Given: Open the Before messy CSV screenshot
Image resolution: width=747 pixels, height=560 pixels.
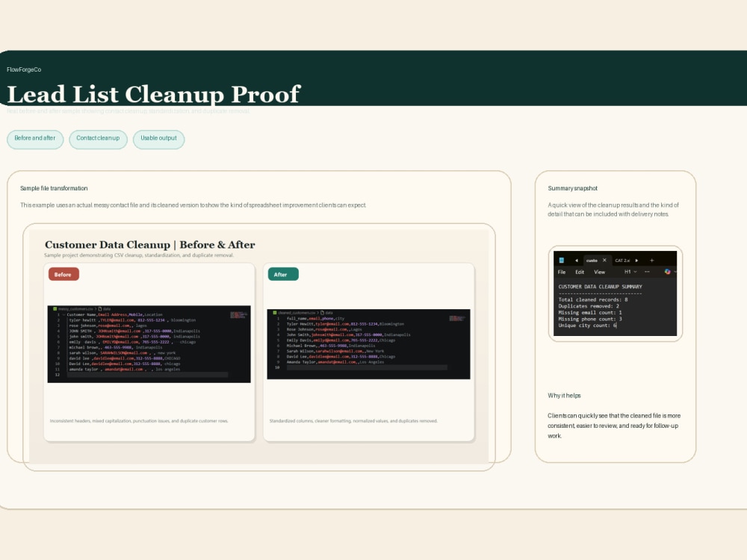Looking at the screenshot, I should coord(149,343).
